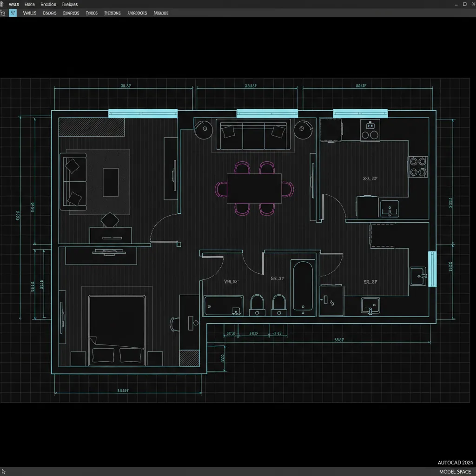This screenshot has width=476, height=476.
Task: Click the bathtub fixture in the bathroom
Action: coord(302,288)
